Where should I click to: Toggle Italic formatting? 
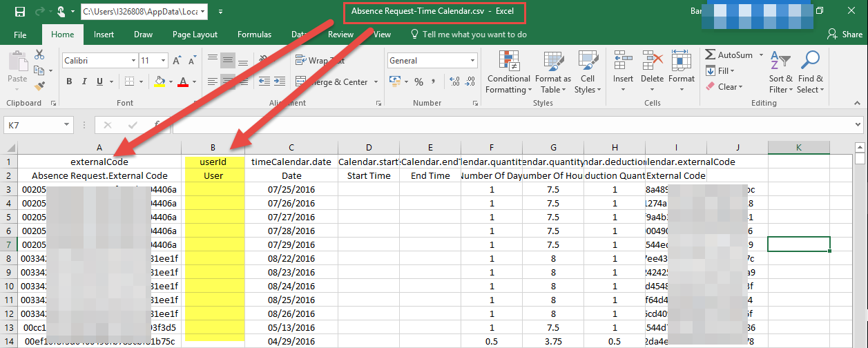84,81
